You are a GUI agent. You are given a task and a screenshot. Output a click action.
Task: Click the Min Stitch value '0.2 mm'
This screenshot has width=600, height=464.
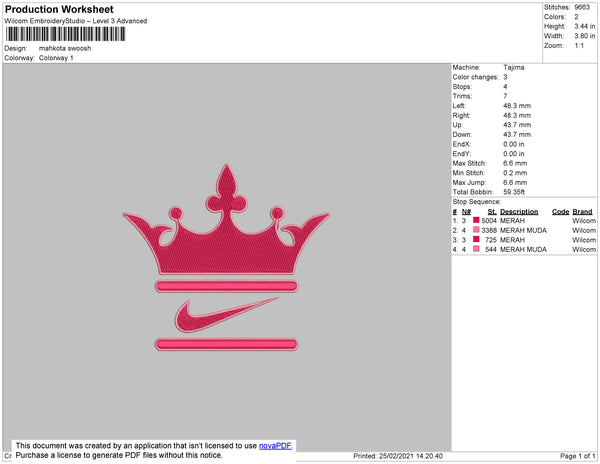pos(515,173)
